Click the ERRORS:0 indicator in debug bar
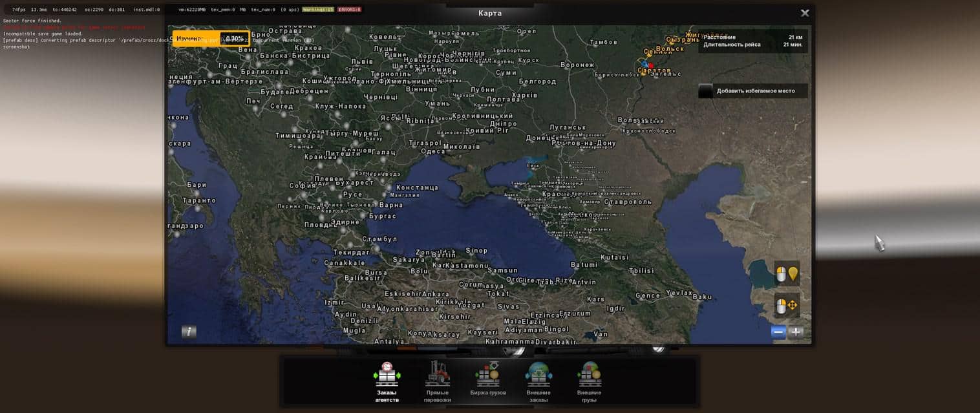Image resolution: width=980 pixels, height=413 pixels. point(350,10)
